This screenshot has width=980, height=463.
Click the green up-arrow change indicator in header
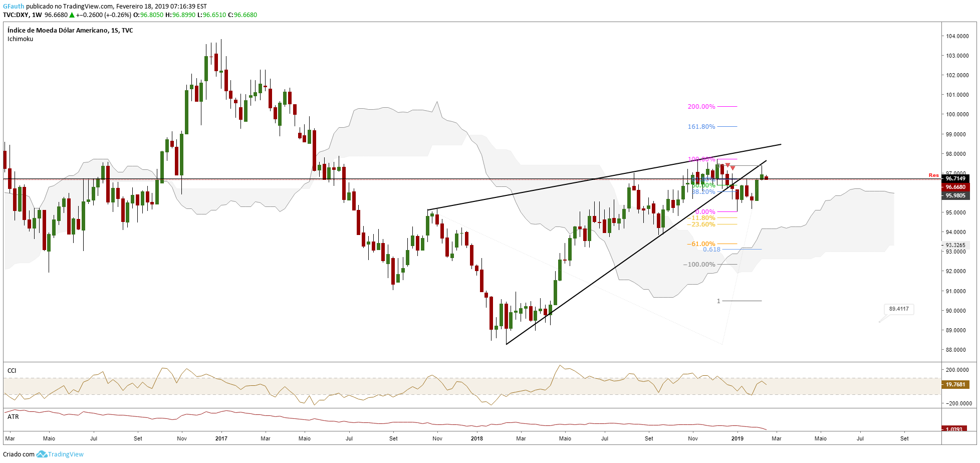pyautogui.click(x=72, y=15)
